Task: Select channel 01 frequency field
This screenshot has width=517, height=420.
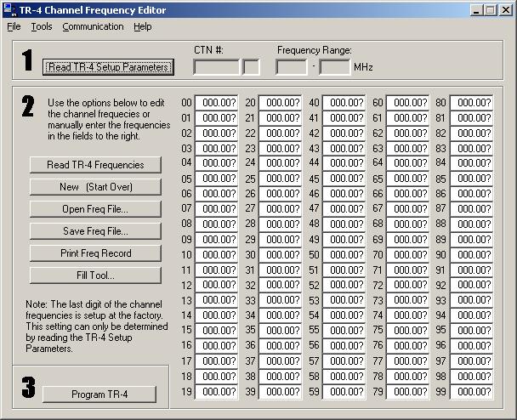Action: tap(216, 117)
